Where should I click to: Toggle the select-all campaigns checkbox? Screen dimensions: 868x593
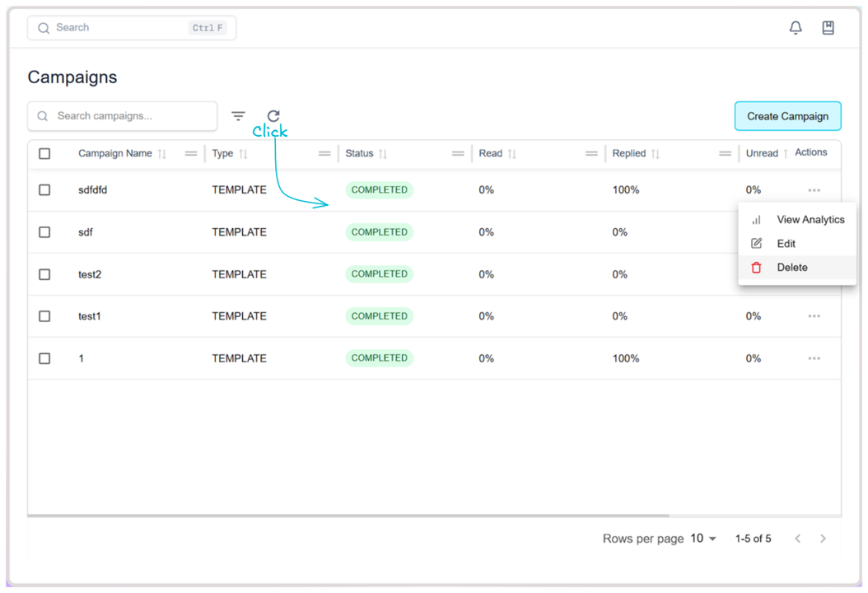coord(44,154)
